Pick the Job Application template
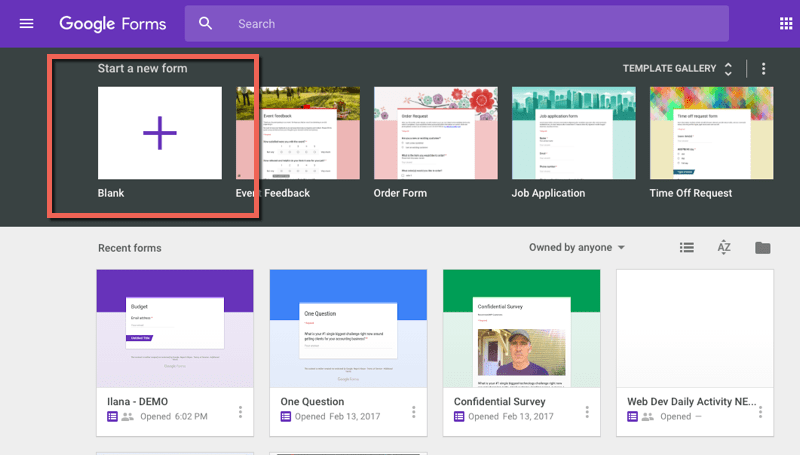 pos(573,133)
